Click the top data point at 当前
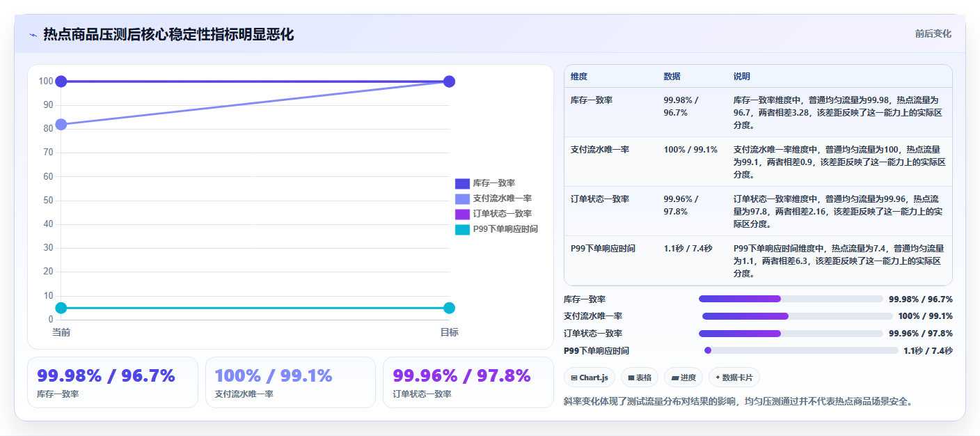This screenshot has width=980, height=436. [x=61, y=81]
